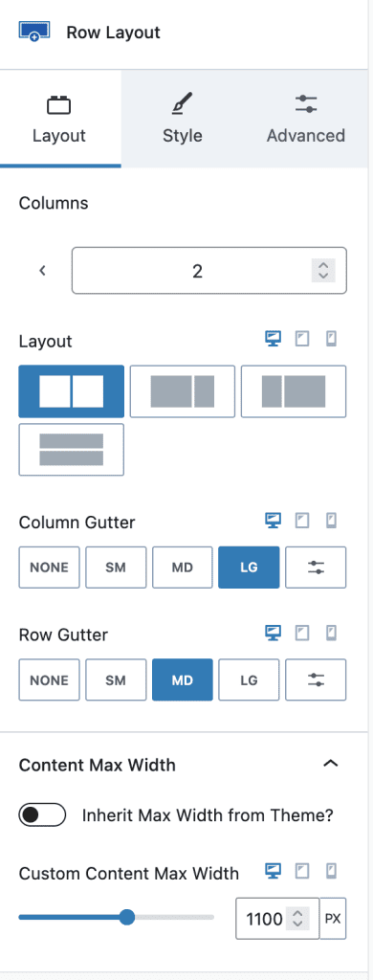Switch to the Style tab
Screen dimensions: 373x980
pos(183,118)
